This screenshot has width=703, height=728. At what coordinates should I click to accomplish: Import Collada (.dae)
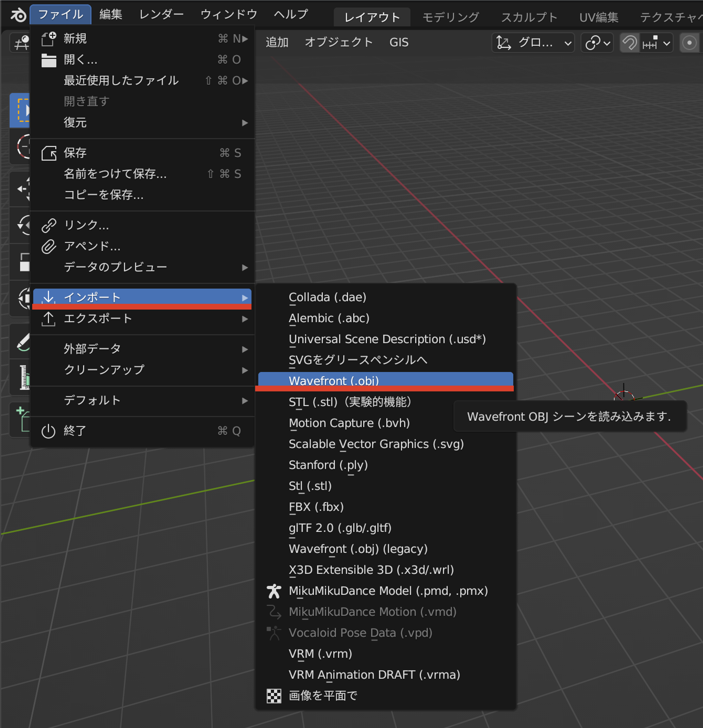[386, 298]
